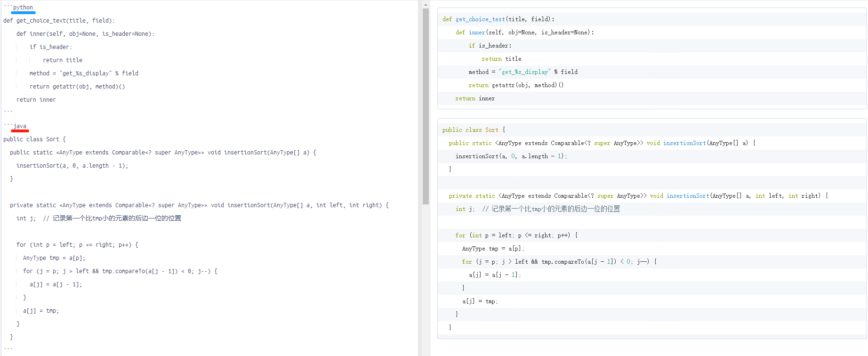Click the ```java fence line in editor

pyautogui.click(x=15, y=126)
